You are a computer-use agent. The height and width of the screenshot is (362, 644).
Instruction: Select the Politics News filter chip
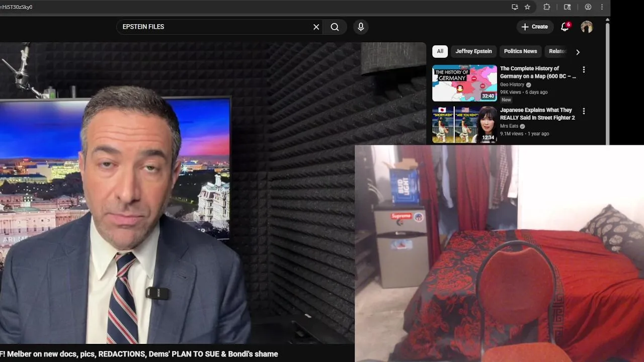coord(520,51)
